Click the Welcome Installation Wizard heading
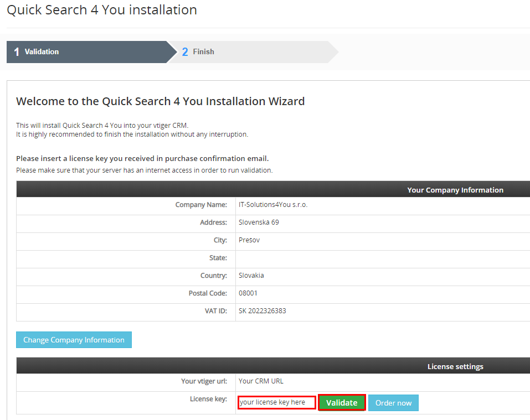Viewport: 530px width, 420px height. [160, 101]
